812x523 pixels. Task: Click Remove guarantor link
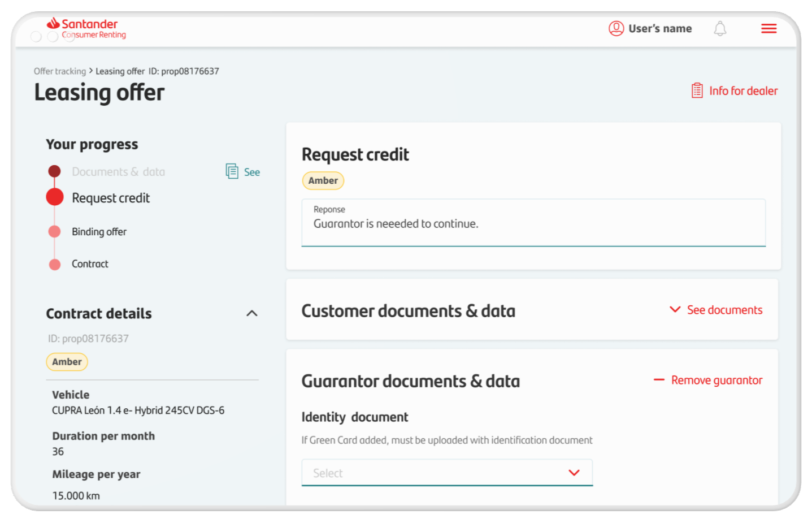[x=717, y=380]
